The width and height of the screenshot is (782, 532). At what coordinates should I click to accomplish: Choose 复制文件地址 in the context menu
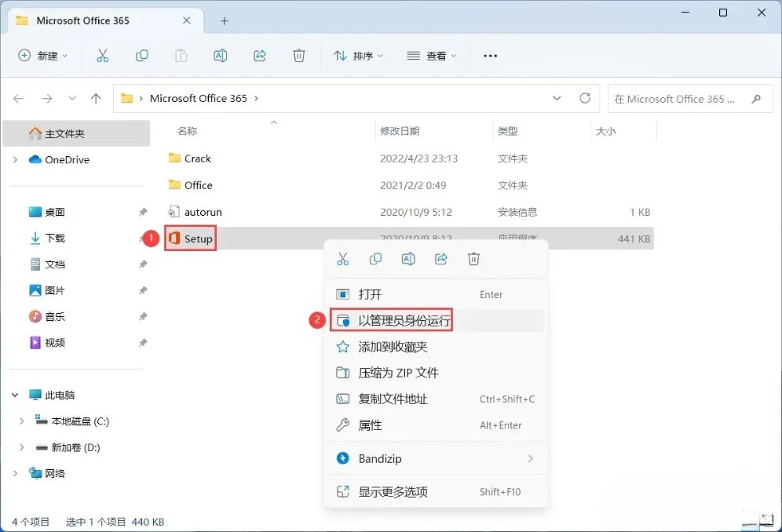436,399
